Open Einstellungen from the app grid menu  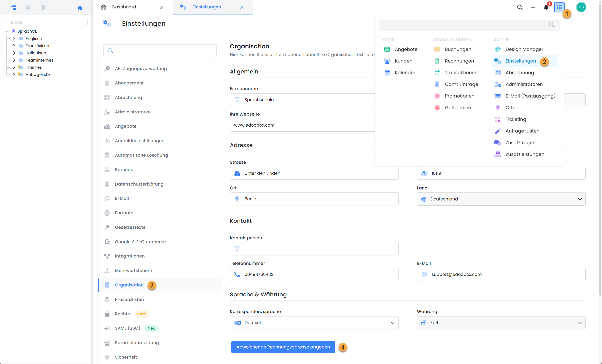(521, 61)
